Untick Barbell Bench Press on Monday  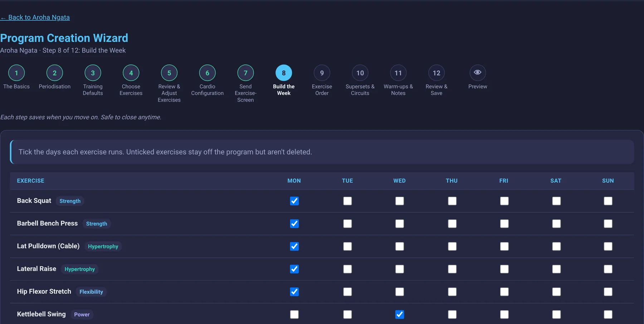click(x=294, y=224)
